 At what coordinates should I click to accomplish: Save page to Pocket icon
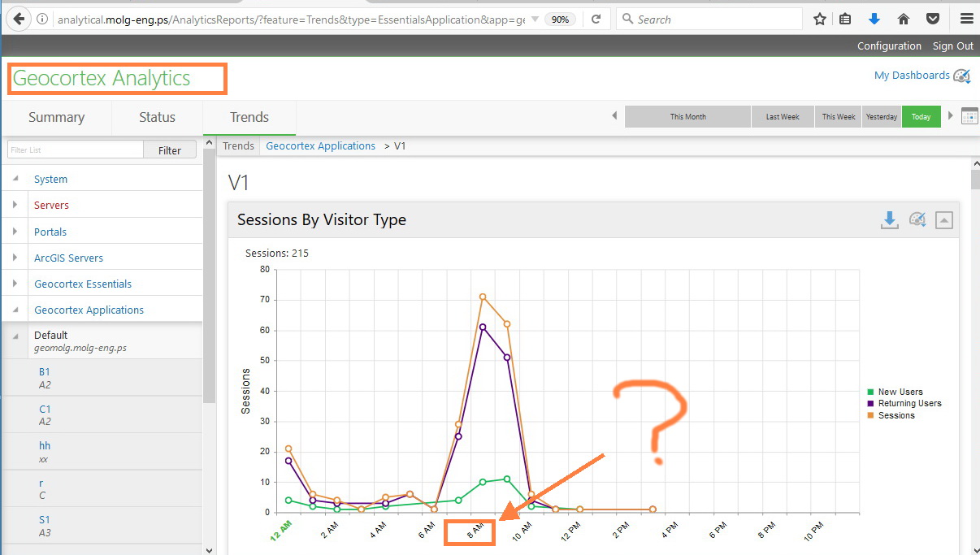[x=933, y=19]
